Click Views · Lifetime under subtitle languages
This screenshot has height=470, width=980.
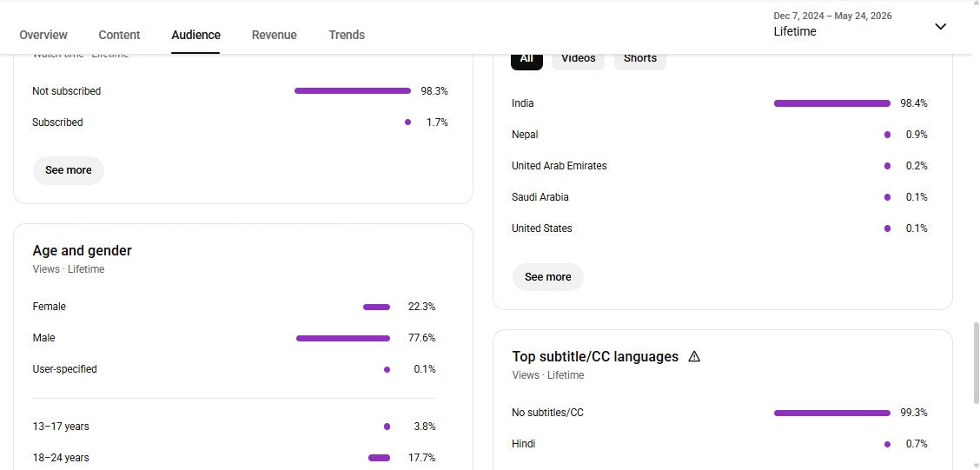point(547,375)
